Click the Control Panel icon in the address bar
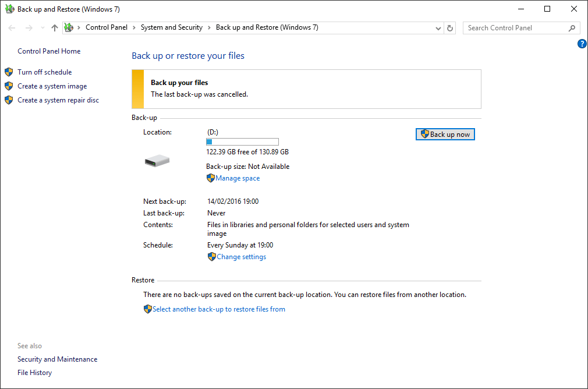The width and height of the screenshot is (588, 389). [x=69, y=27]
